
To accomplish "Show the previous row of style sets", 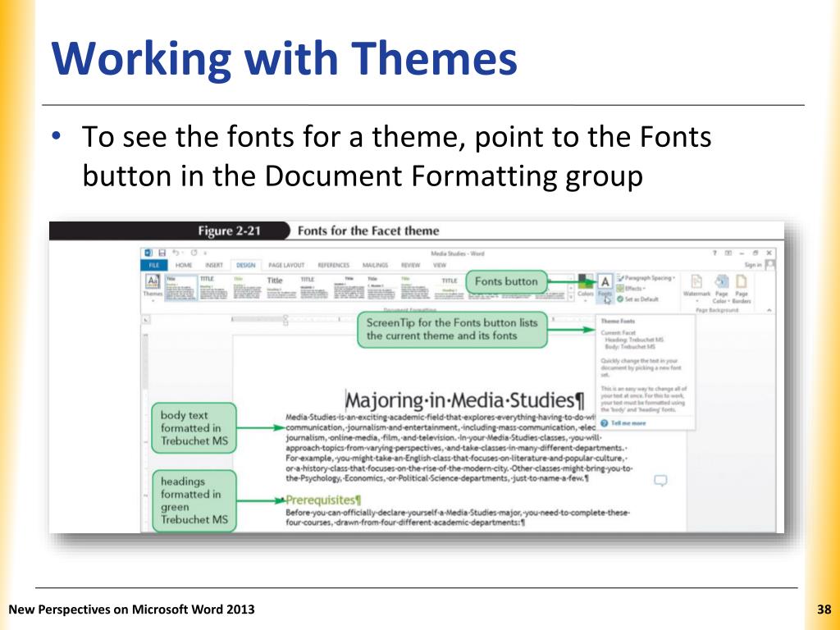I will pos(571,278).
